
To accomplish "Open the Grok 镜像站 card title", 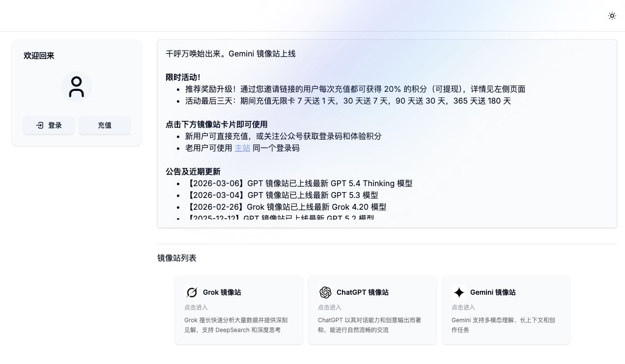I will (222, 292).
